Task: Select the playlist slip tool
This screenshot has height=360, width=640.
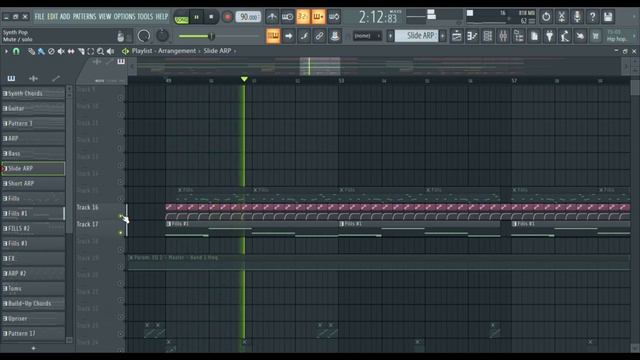Action: click(x=71, y=51)
